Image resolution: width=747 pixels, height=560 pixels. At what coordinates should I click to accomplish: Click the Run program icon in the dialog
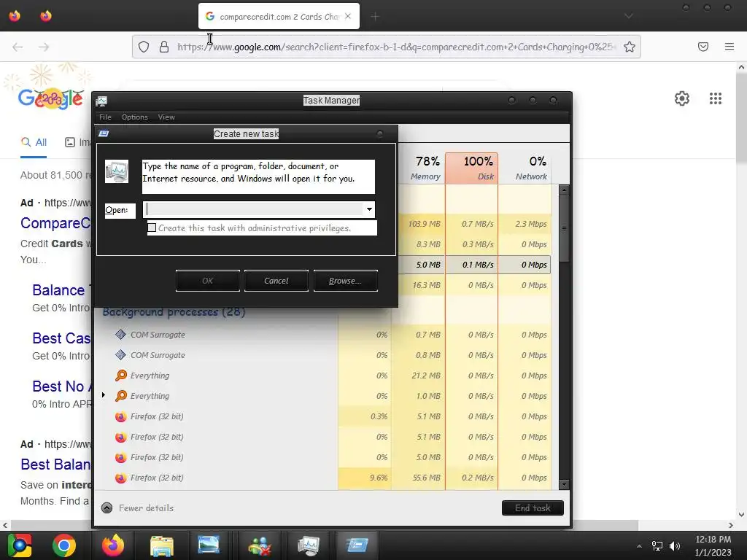tap(117, 171)
